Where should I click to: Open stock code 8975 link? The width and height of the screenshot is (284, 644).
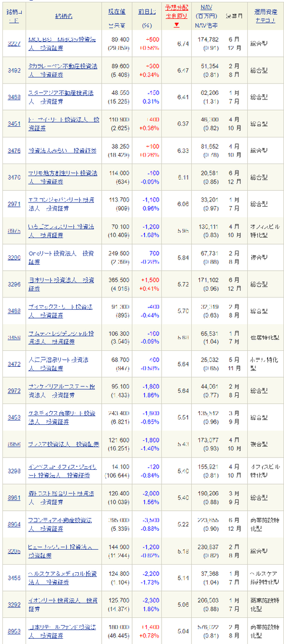click(13, 231)
